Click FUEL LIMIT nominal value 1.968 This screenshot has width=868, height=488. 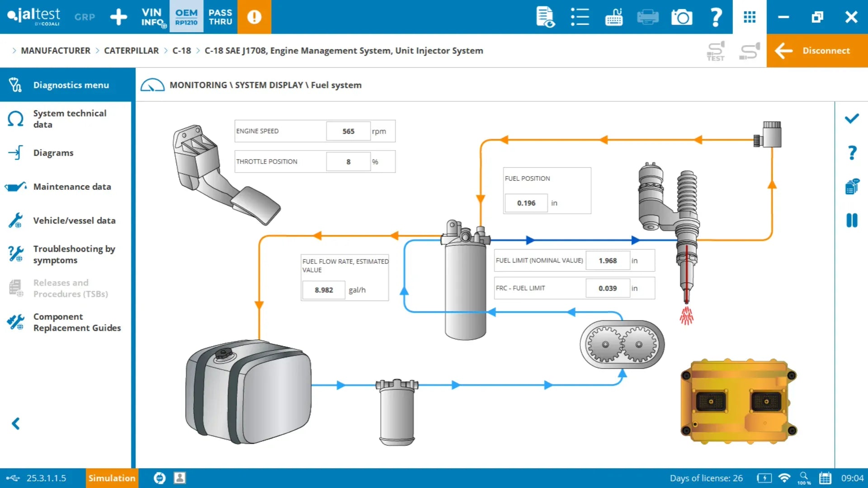(608, 261)
